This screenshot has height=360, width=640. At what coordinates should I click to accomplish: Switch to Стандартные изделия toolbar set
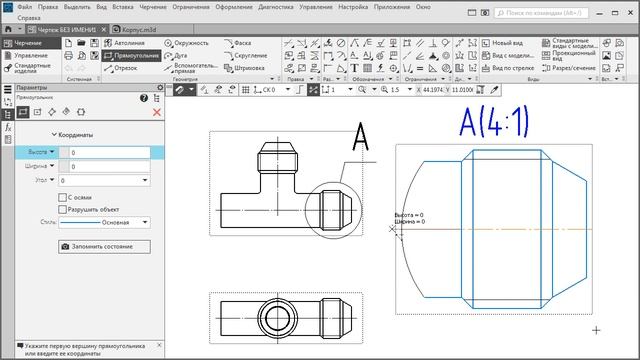pos(31,68)
